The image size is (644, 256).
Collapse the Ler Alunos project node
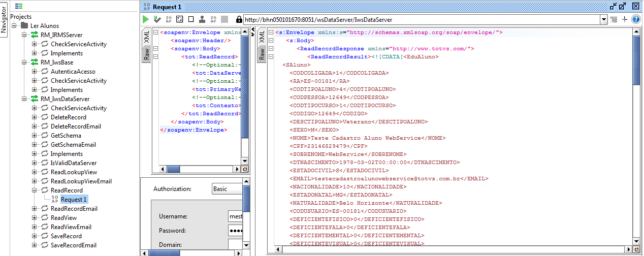click(15, 26)
